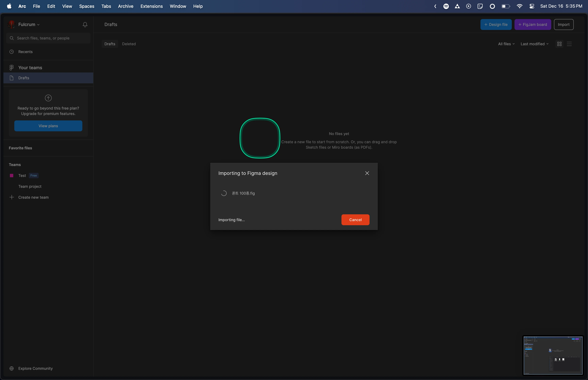Open Explore Community
588x380 pixels.
(x=35, y=368)
